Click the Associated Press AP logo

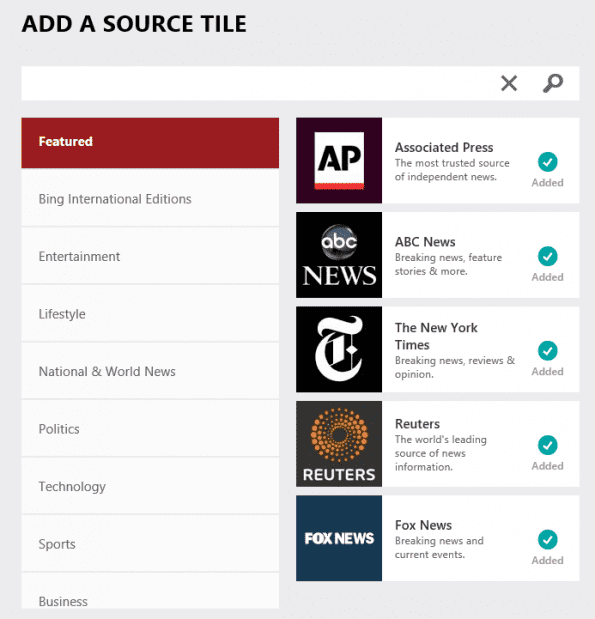point(339,160)
